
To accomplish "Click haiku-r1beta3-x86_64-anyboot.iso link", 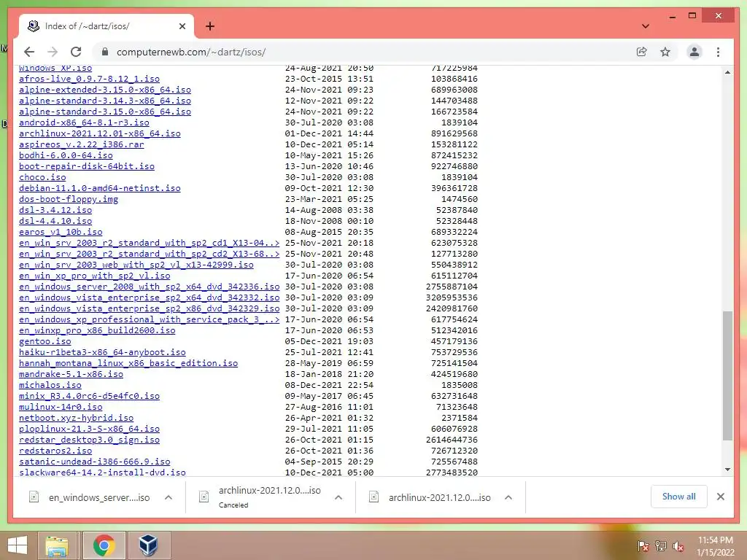I will pos(102,353).
